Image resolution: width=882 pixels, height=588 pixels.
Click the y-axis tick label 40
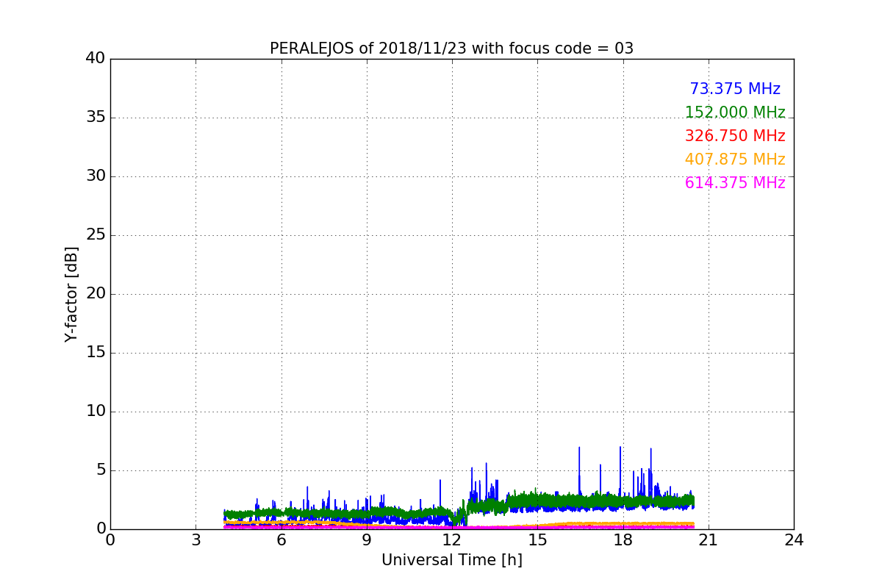tap(96, 59)
